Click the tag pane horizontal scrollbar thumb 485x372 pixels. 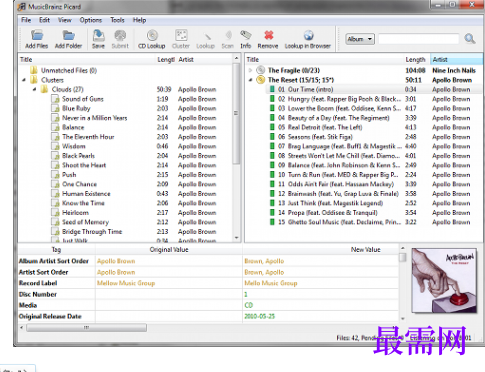[x=86, y=328]
